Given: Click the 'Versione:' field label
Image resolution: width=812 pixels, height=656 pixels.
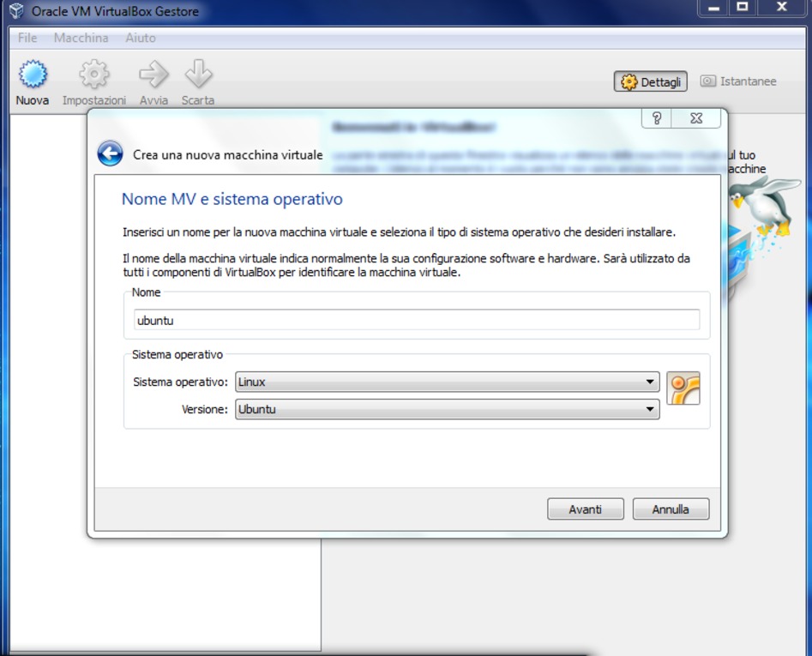Looking at the screenshot, I should point(205,410).
